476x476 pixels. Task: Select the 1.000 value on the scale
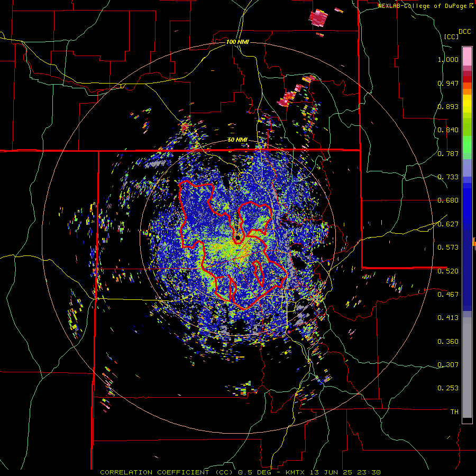pyautogui.click(x=448, y=59)
